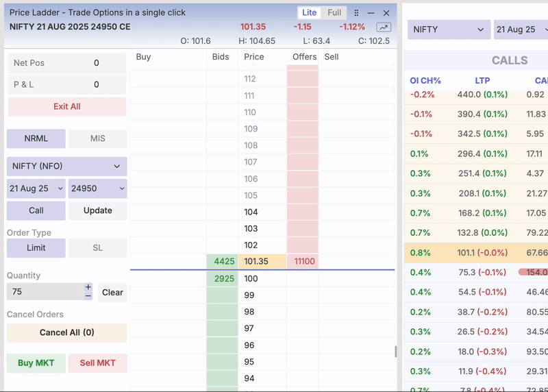Click the Quantity input field showing 75

(x=45, y=292)
